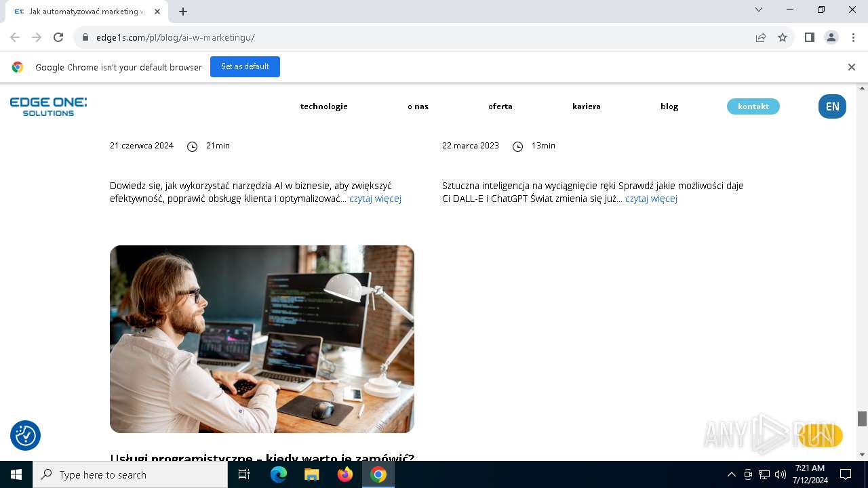Open the oferta menu item
The width and height of the screenshot is (868, 488).
coord(500,106)
